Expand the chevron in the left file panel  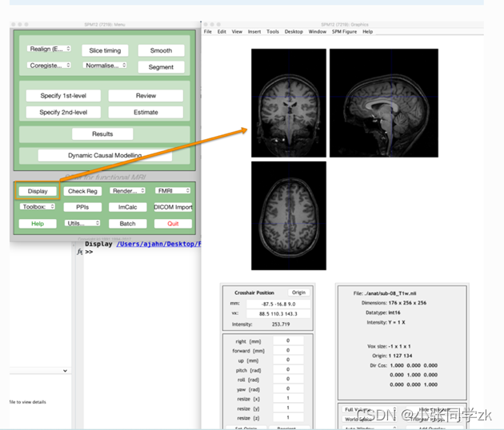pos(66,371)
